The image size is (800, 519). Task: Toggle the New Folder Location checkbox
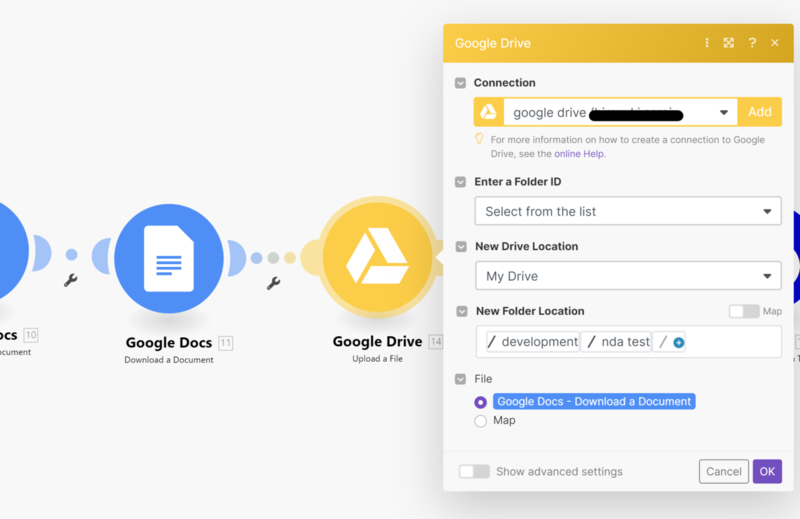click(x=462, y=311)
